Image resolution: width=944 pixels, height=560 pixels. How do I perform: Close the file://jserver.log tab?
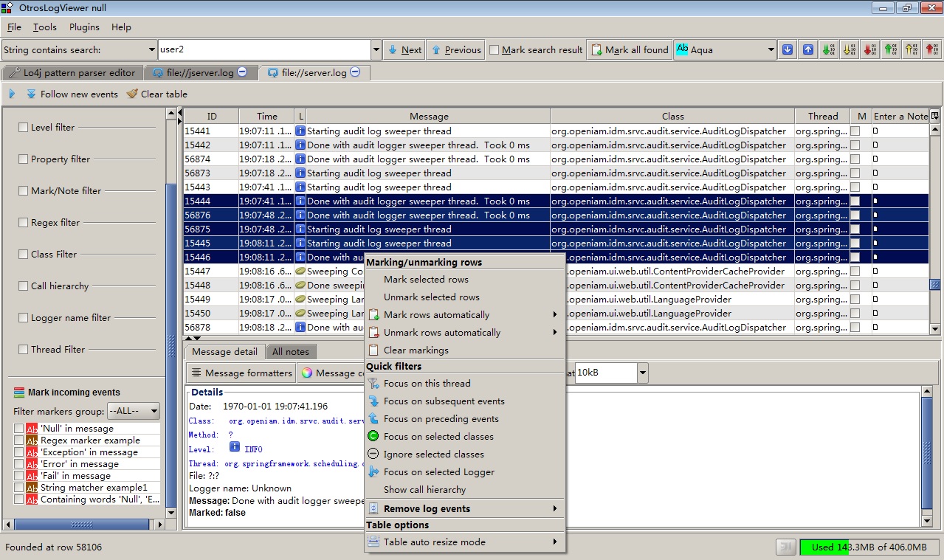pos(242,72)
